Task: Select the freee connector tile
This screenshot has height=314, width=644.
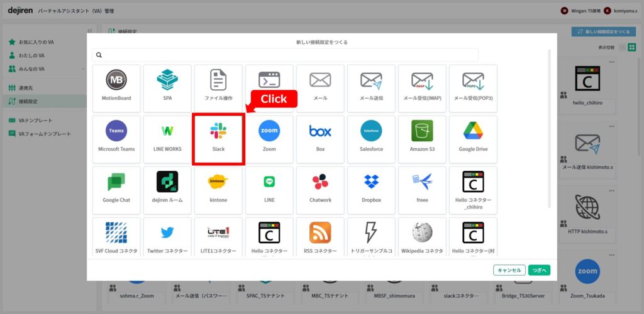Action: point(422,190)
